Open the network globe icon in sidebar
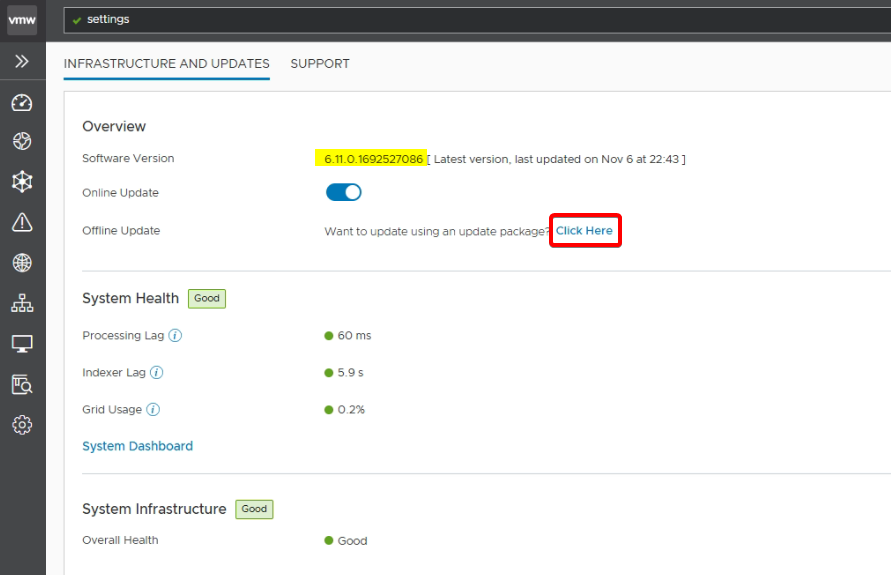The width and height of the screenshot is (891, 575). [x=22, y=263]
